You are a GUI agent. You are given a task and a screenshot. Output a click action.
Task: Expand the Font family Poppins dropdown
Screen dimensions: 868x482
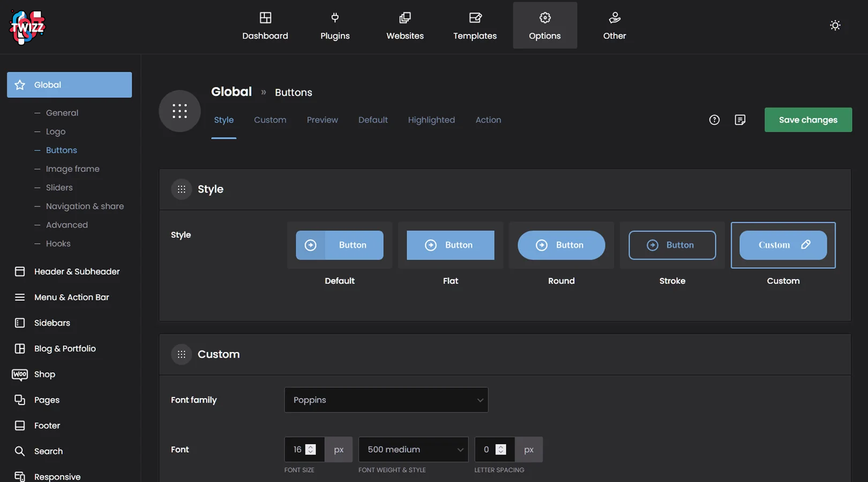[386, 400]
